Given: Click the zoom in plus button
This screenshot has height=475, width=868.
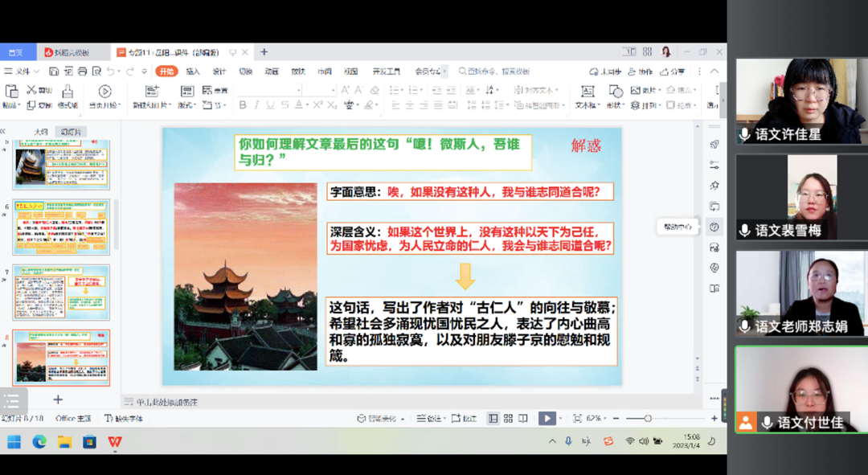Looking at the screenshot, I should [x=714, y=419].
